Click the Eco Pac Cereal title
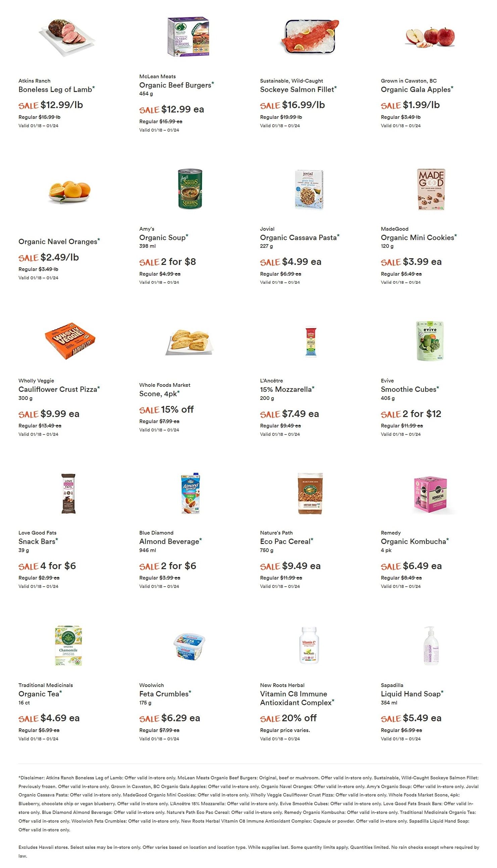 pyautogui.click(x=285, y=542)
